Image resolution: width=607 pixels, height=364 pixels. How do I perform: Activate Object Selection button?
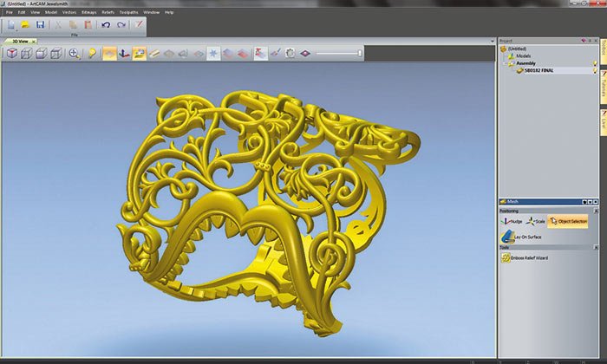click(570, 222)
